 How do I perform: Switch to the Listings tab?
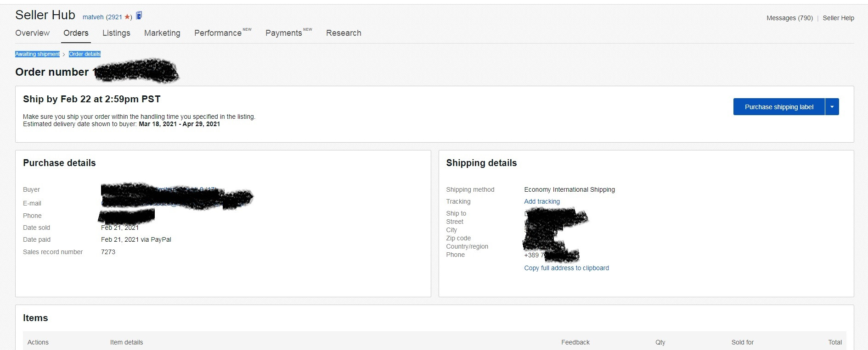(x=116, y=33)
